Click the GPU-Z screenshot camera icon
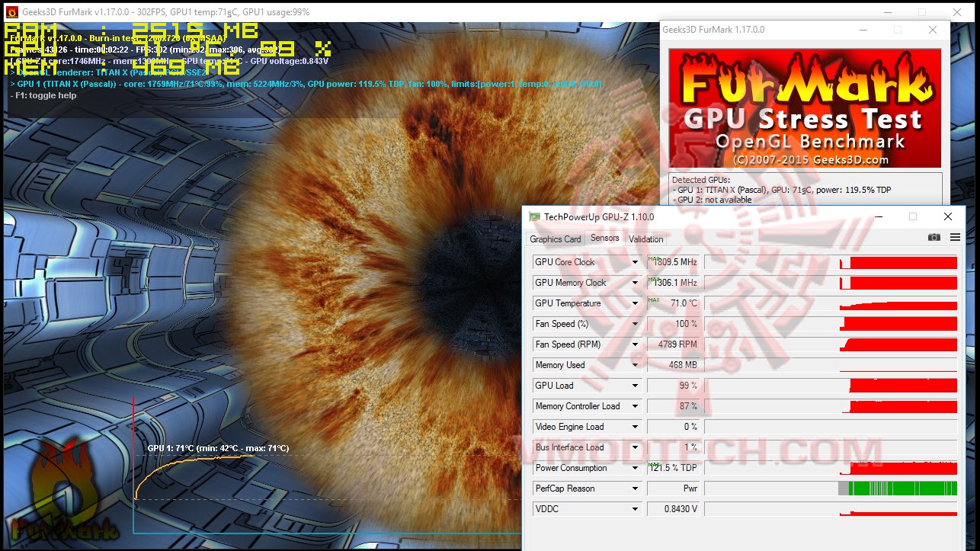The height and width of the screenshot is (551, 980). coord(934,238)
